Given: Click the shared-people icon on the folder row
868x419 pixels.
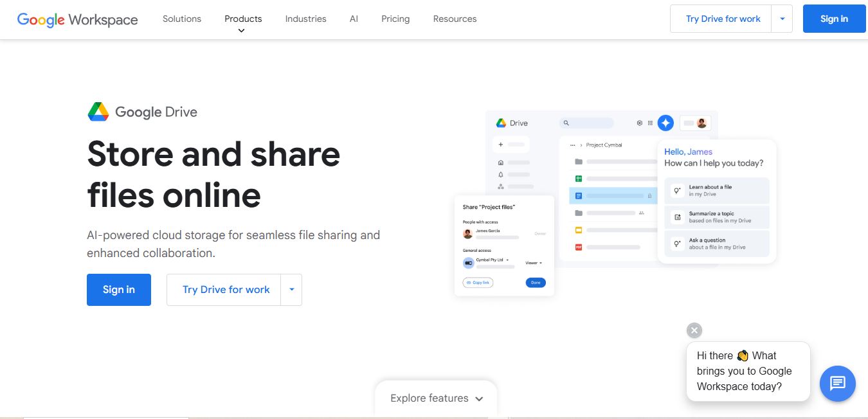Looking at the screenshot, I should coord(641,213).
